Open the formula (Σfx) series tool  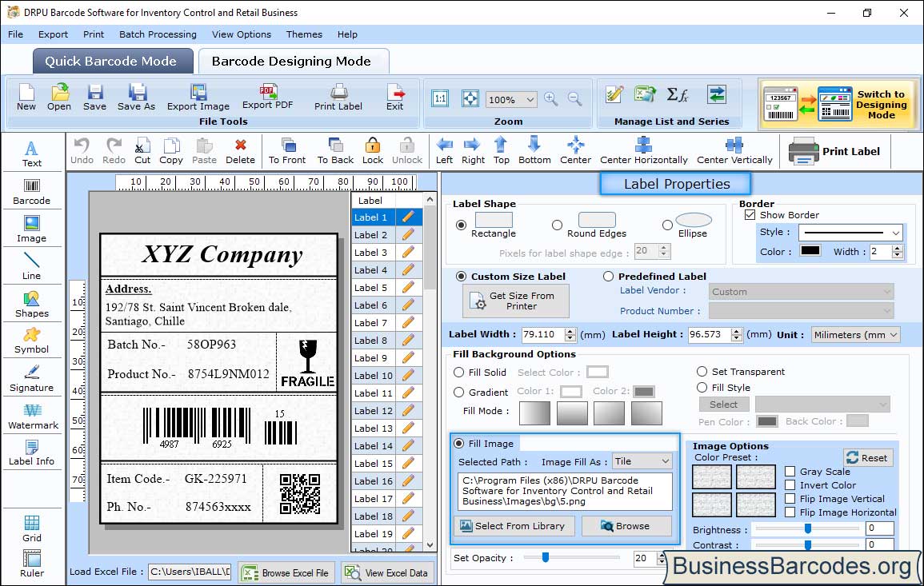click(677, 94)
